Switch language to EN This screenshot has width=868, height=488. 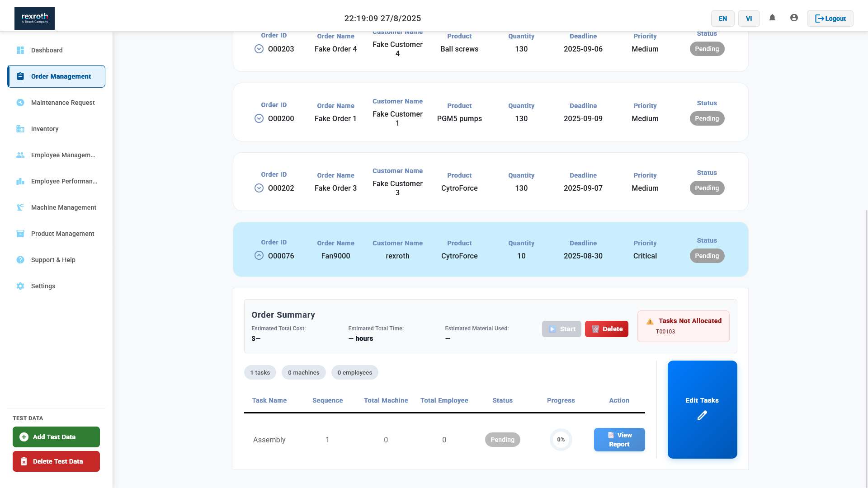722,19
